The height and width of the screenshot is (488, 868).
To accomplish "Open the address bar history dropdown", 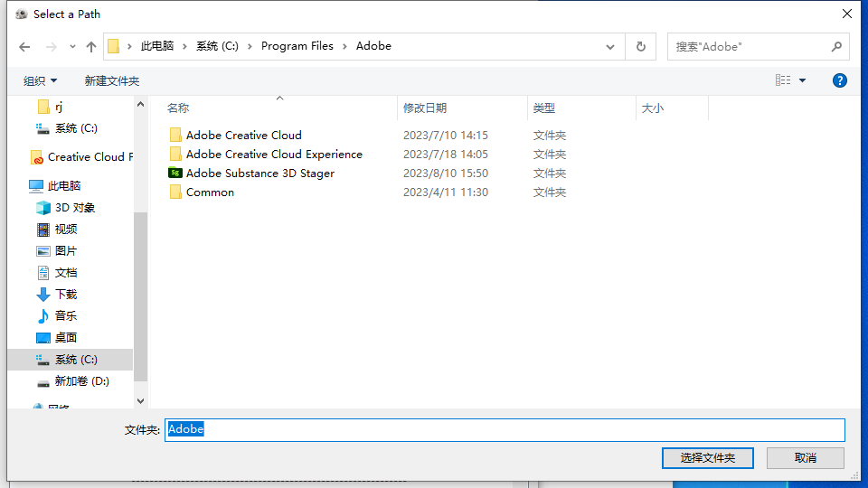I will (x=610, y=47).
